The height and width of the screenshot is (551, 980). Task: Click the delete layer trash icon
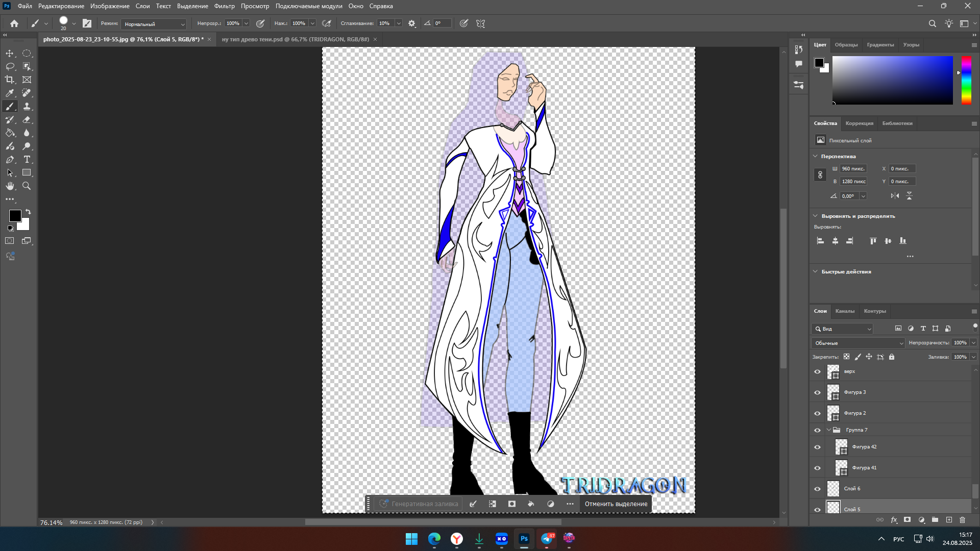(x=962, y=520)
